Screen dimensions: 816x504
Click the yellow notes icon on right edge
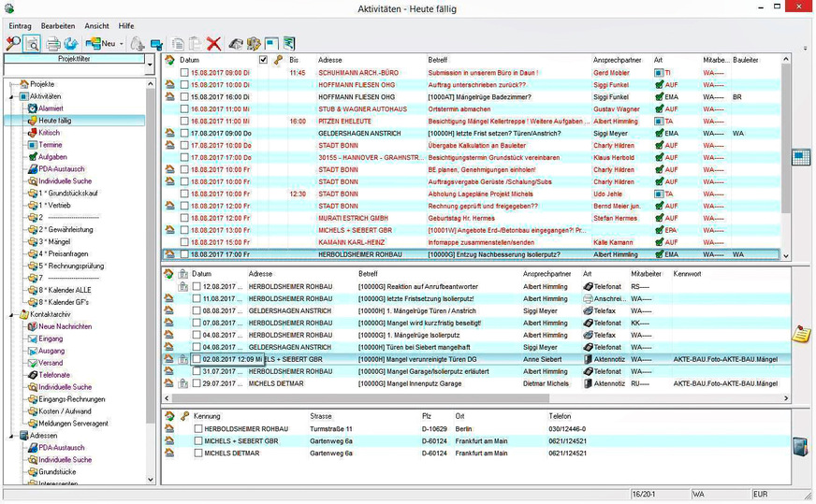tap(801, 335)
